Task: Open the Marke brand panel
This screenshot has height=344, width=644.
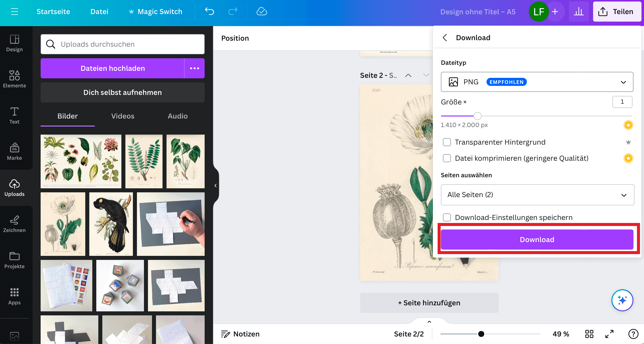Action: click(x=15, y=152)
